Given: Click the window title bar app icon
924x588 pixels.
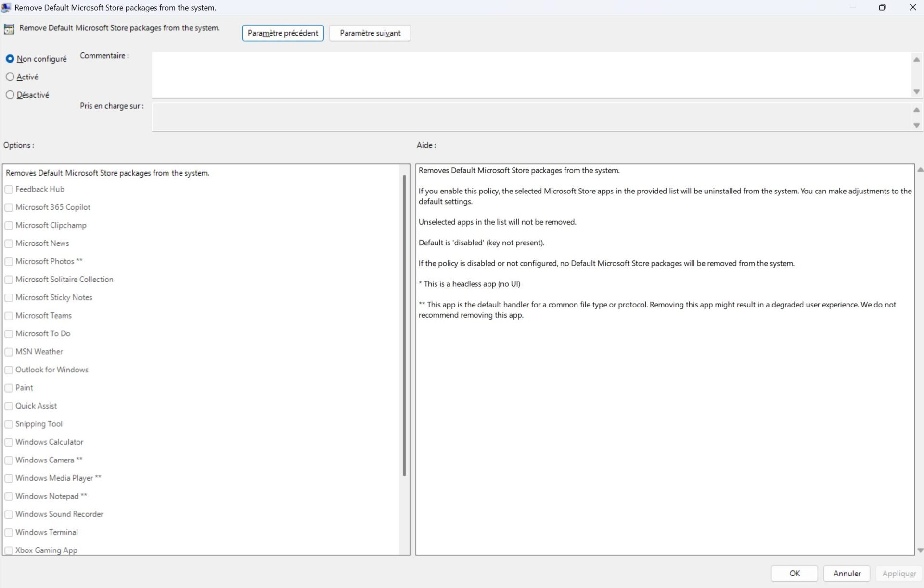Looking at the screenshot, I should (x=6, y=7).
